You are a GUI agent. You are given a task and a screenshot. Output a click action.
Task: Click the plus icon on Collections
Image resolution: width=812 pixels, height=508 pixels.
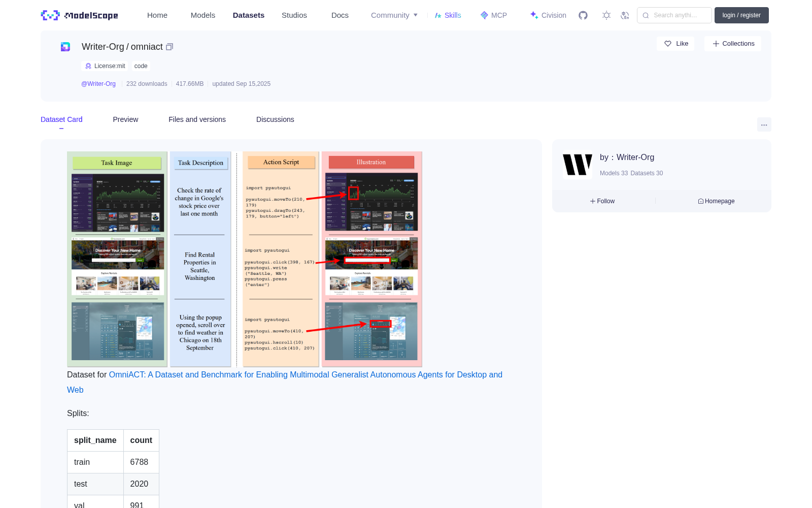tap(716, 44)
